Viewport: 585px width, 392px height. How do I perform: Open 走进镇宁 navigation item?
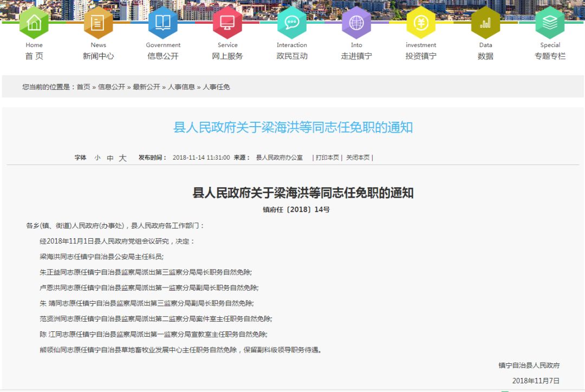pyautogui.click(x=356, y=56)
